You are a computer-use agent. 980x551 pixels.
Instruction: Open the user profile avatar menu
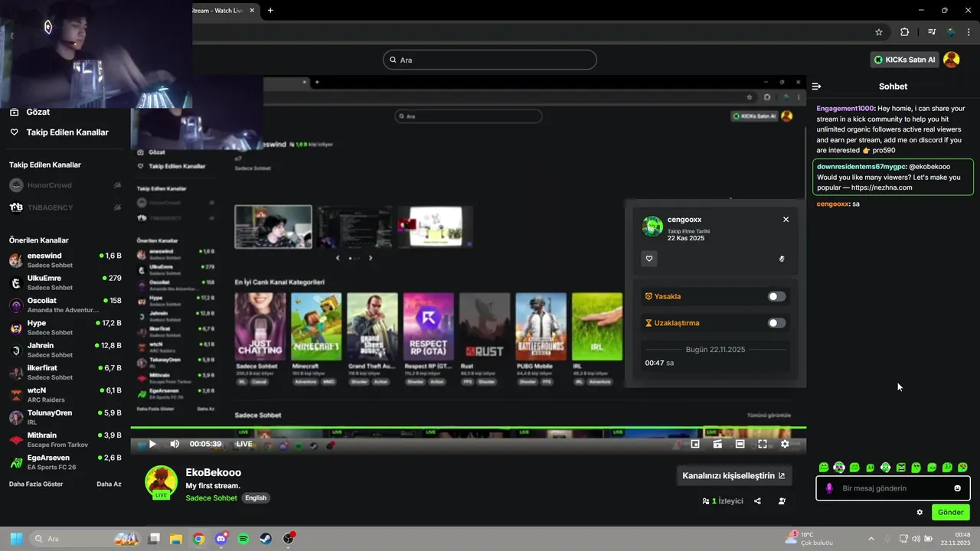tap(951, 60)
